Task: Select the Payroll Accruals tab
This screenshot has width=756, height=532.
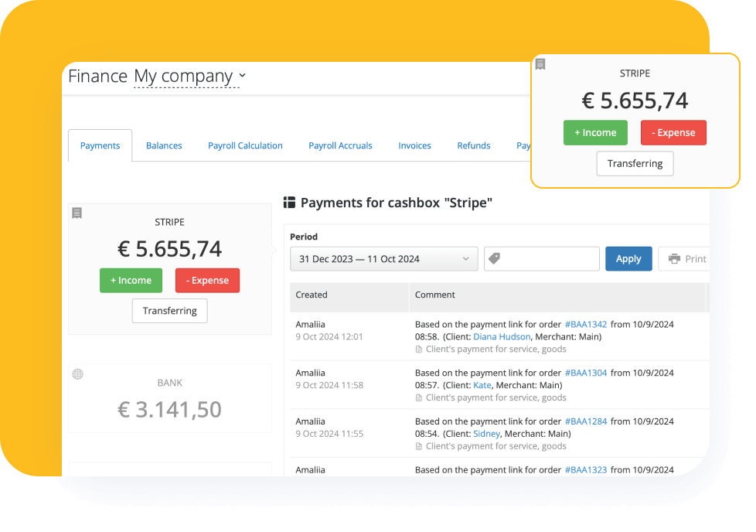Action: [340, 145]
